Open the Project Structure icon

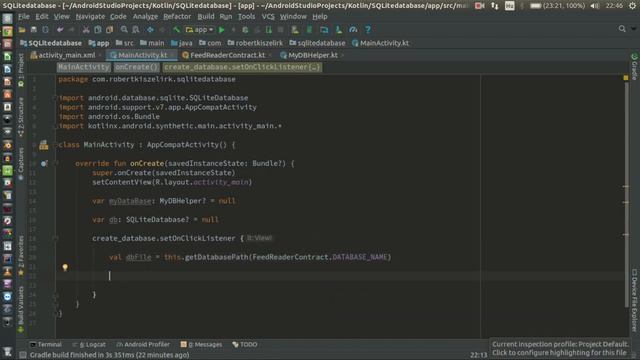point(324,30)
